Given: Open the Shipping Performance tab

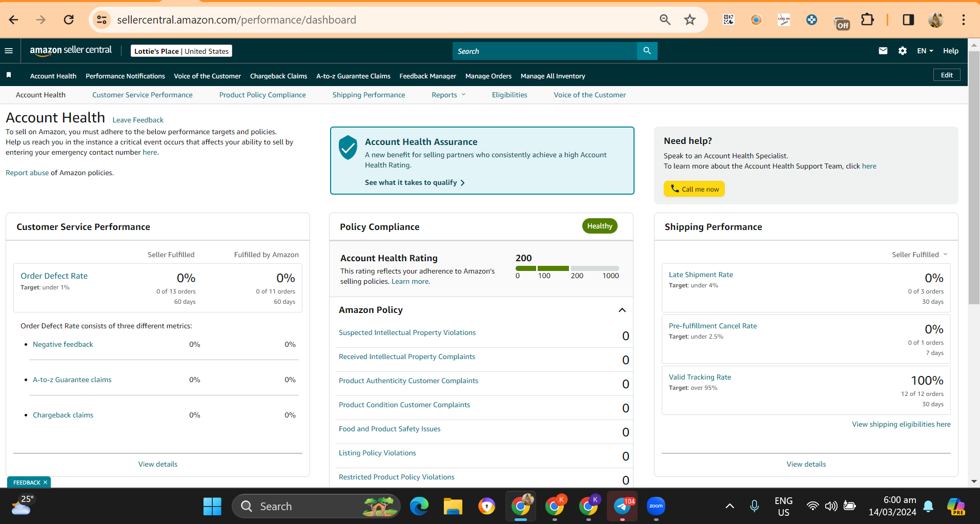Looking at the screenshot, I should 369,95.
